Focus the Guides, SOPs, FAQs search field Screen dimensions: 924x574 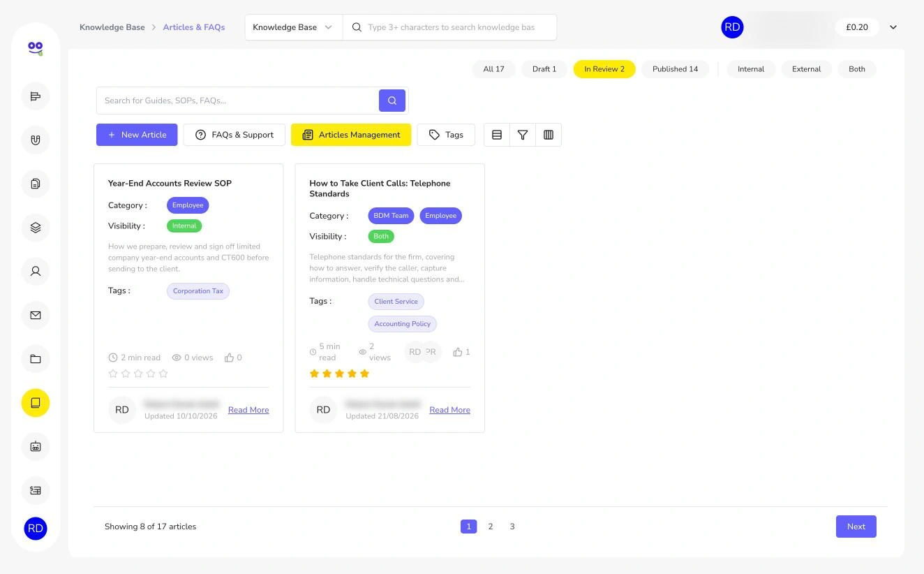pos(237,101)
